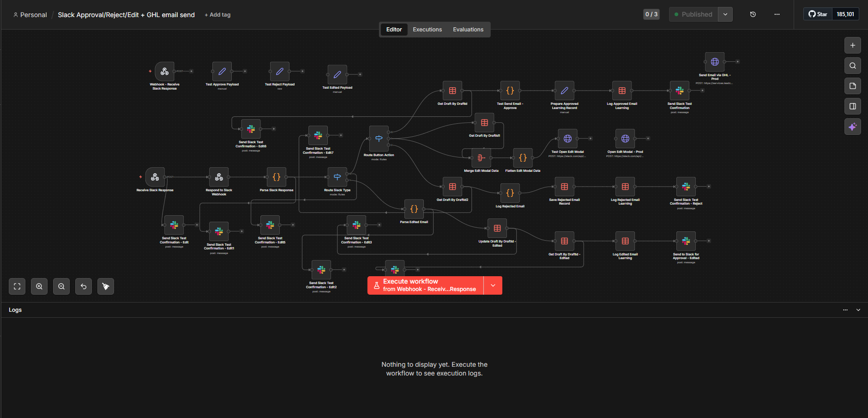This screenshot has height=418, width=868.
Task: Tidy up the workflow with the broom icon
Action: (x=106, y=286)
